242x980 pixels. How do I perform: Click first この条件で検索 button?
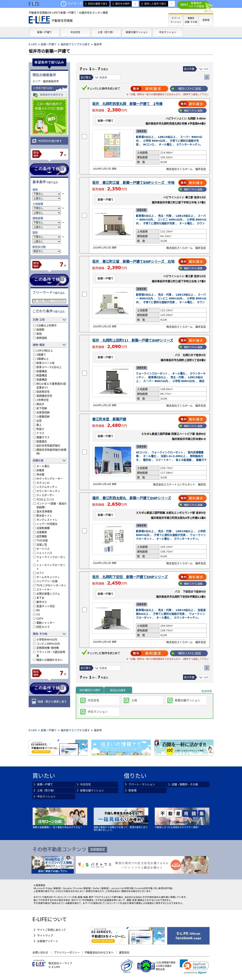tap(49, 169)
